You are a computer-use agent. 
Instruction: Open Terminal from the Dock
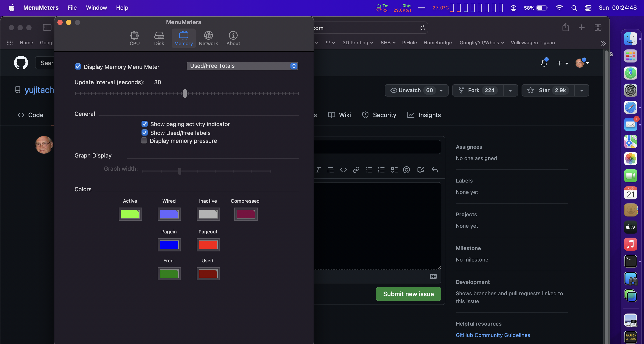(630, 261)
